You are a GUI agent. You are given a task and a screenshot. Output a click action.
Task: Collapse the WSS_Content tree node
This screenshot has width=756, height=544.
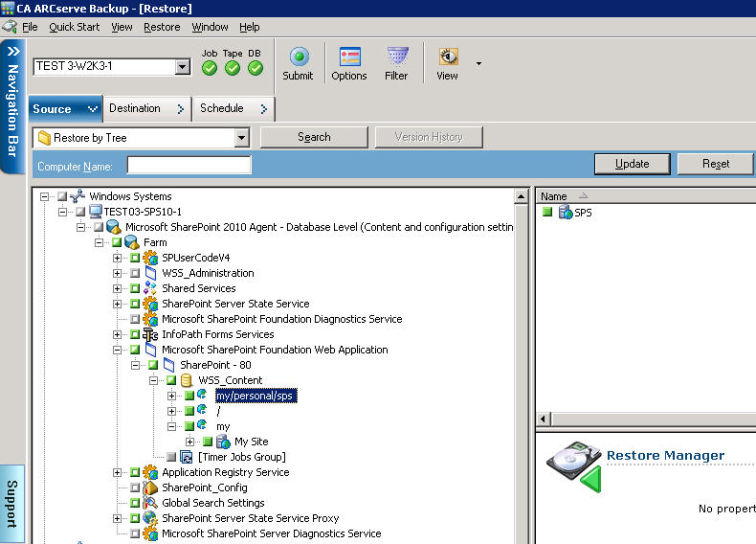(154, 380)
